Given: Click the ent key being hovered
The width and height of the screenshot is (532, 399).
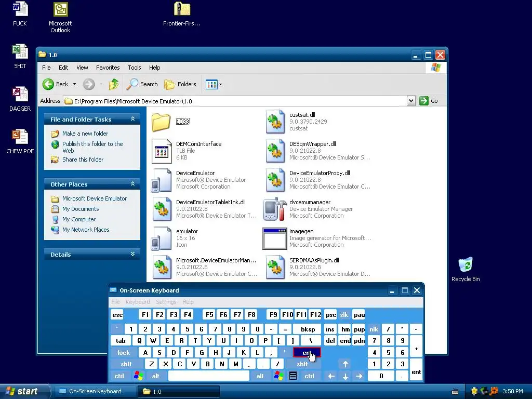Looking at the screenshot, I should click(307, 353).
